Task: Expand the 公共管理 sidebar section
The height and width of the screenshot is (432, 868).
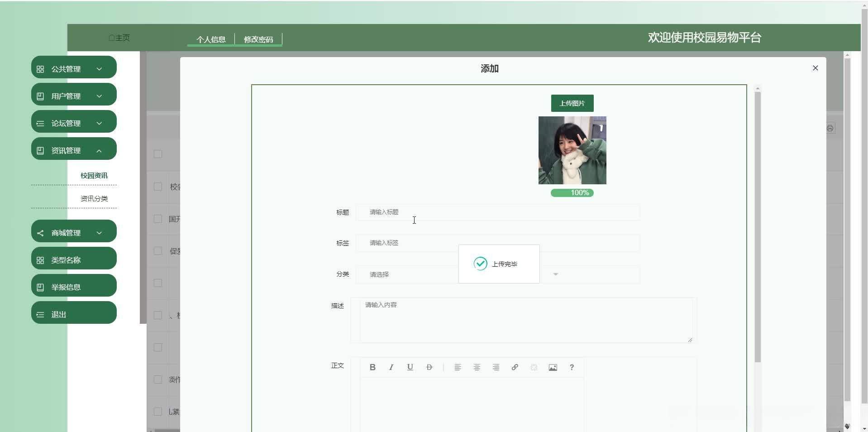Action: (73, 68)
